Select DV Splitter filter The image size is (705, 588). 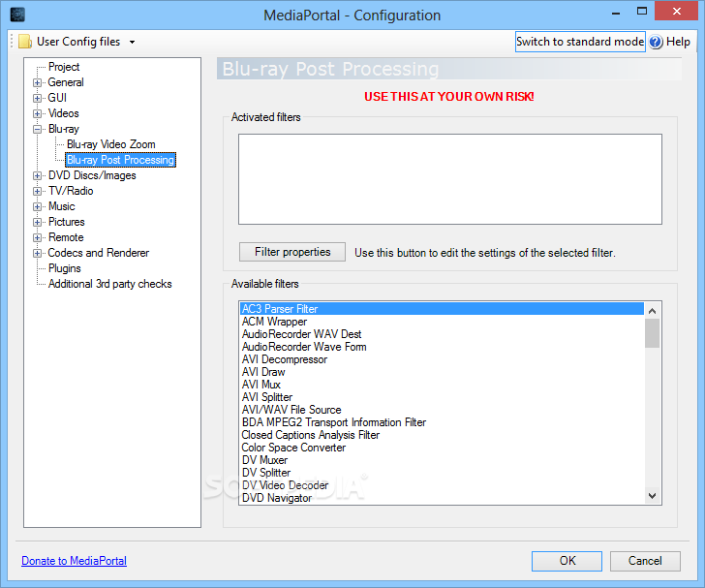[x=442, y=473]
